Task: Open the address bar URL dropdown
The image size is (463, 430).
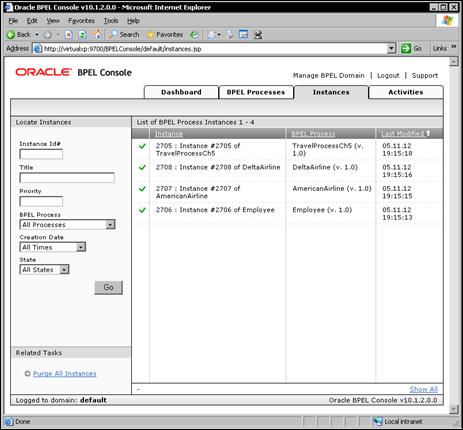Action: tap(392, 49)
